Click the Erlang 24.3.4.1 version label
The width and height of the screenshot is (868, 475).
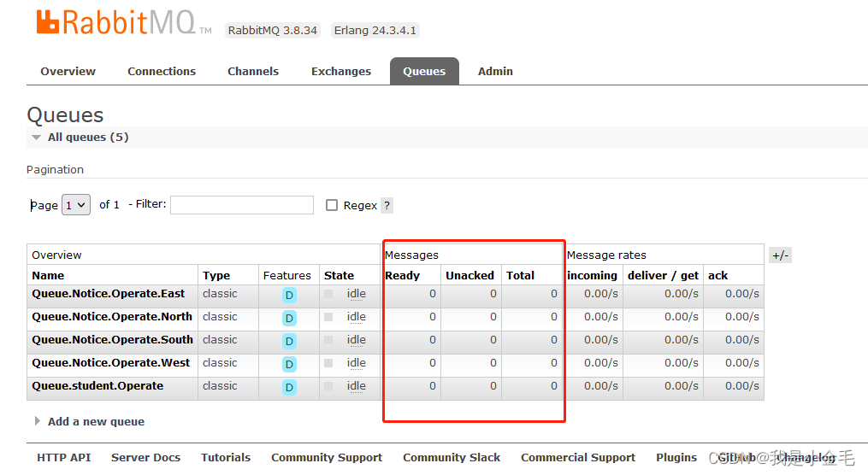tap(375, 31)
